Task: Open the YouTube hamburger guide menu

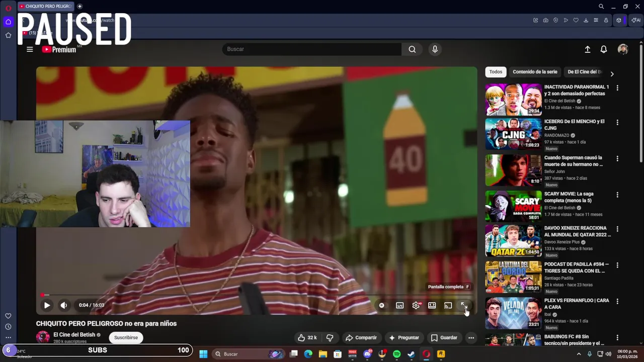Action: pos(30,49)
